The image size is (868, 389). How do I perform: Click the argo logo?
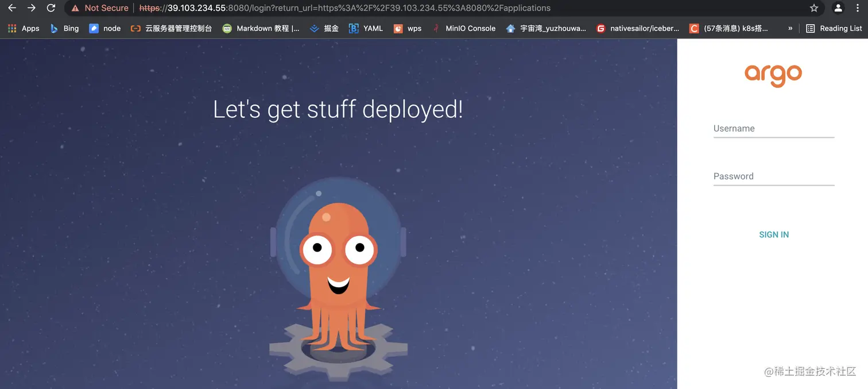pyautogui.click(x=773, y=75)
